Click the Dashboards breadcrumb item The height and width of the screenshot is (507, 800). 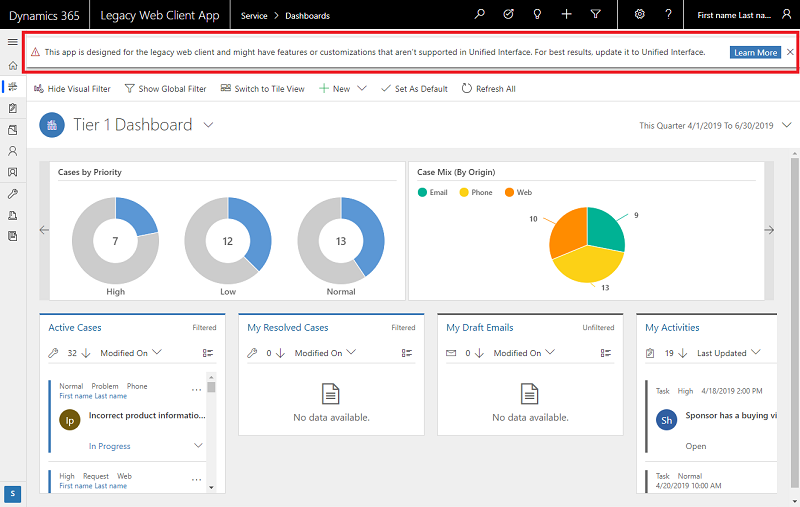307,16
